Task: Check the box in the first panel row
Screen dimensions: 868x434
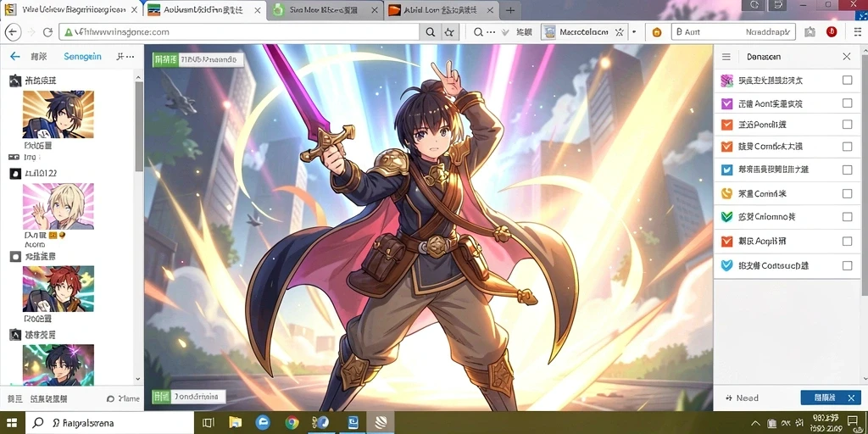Action: pos(847,81)
